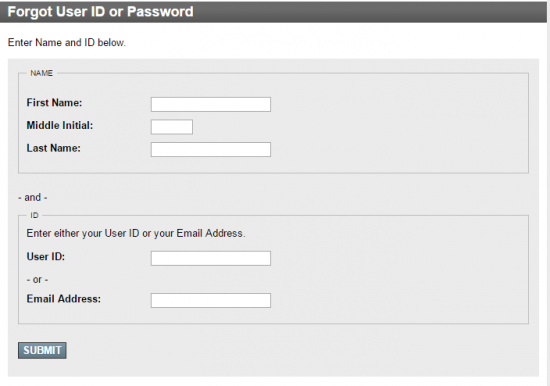Click the "Email Address:" label

[x=63, y=299]
